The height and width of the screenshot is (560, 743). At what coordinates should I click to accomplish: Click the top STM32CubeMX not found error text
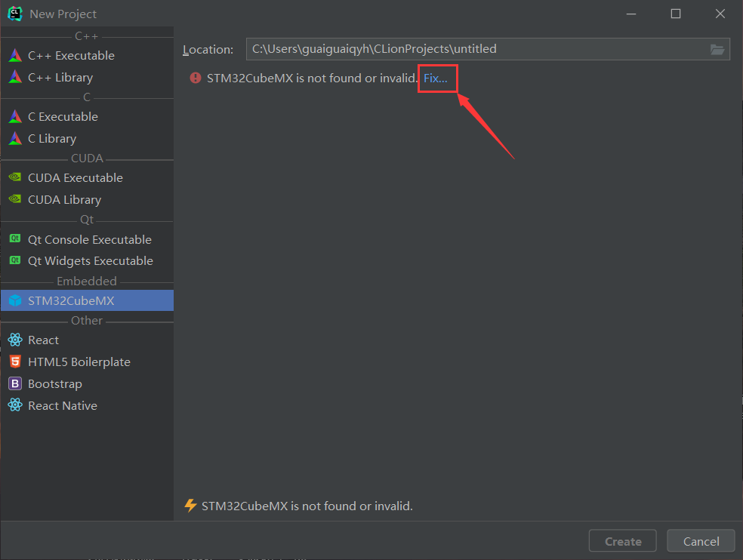pos(313,78)
